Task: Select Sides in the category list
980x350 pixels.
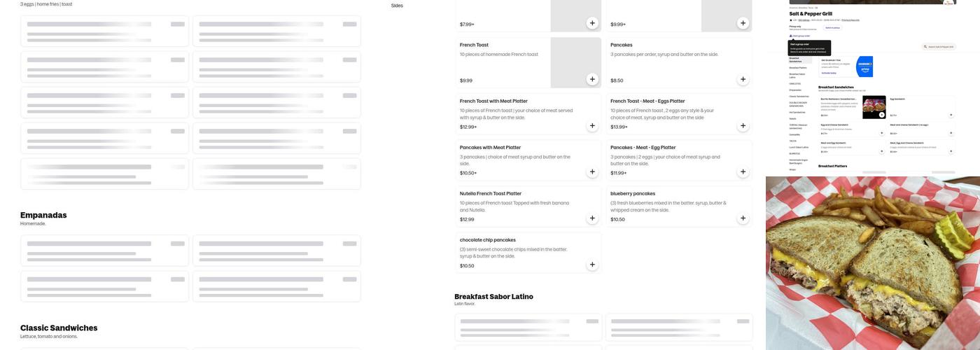Action: point(397,6)
